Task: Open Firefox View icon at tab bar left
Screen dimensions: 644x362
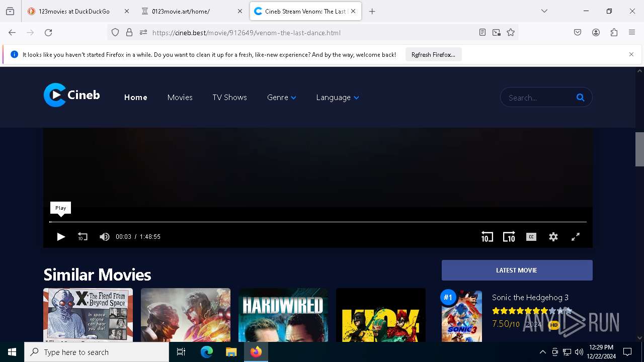Action: (x=10, y=11)
